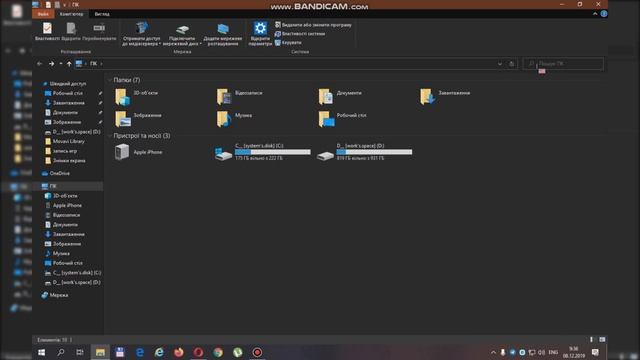
Task: Open Apple iPhone under ПК in sidebar
Action: tap(64, 205)
